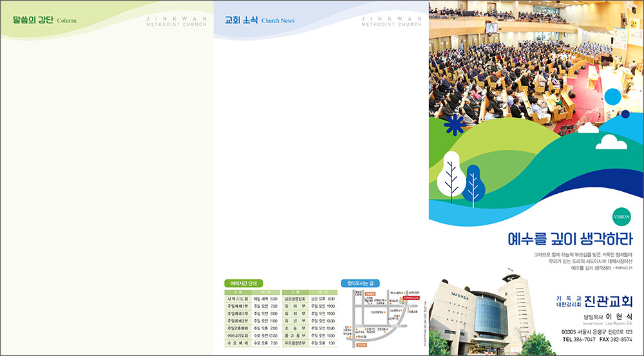Click the blue 찾아오시는 길 label
Screen dimensions: 644x356
tap(360, 283)
